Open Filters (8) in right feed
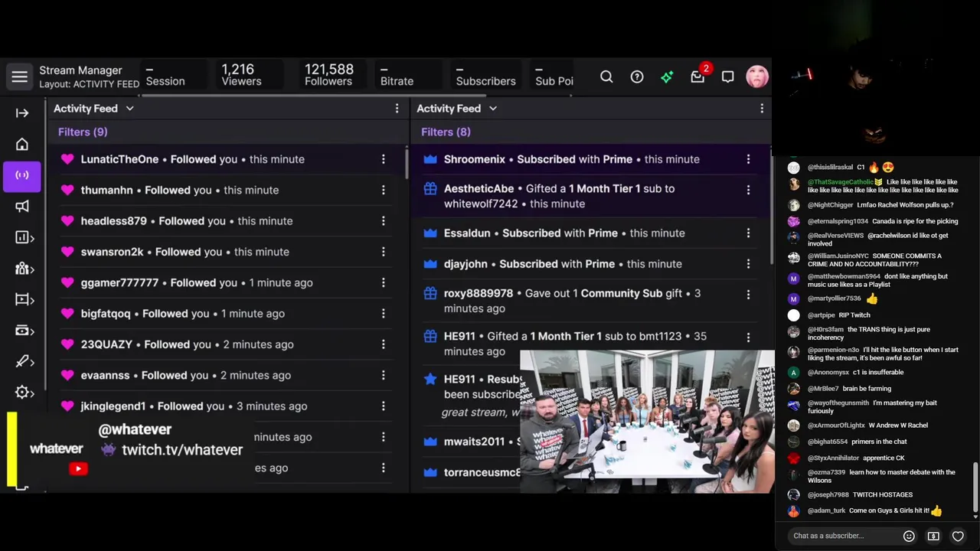This screenshot has width=980, height=551. [446, 132]
